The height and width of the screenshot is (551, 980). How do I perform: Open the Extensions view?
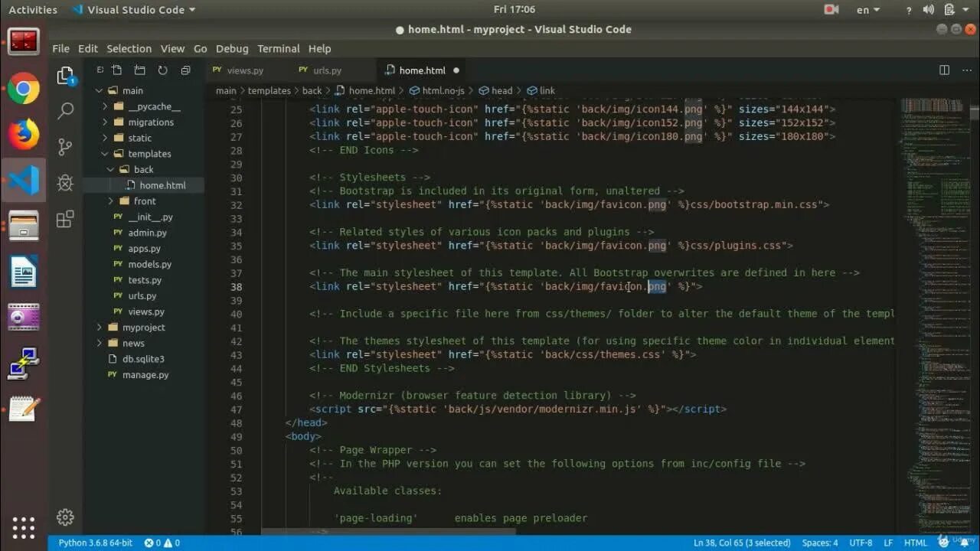(x=65, y=220)
